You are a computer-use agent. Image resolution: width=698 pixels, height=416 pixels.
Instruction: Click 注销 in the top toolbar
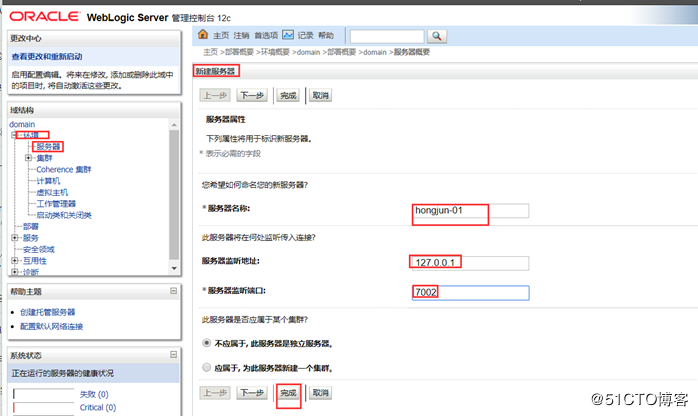pos(241,35)
